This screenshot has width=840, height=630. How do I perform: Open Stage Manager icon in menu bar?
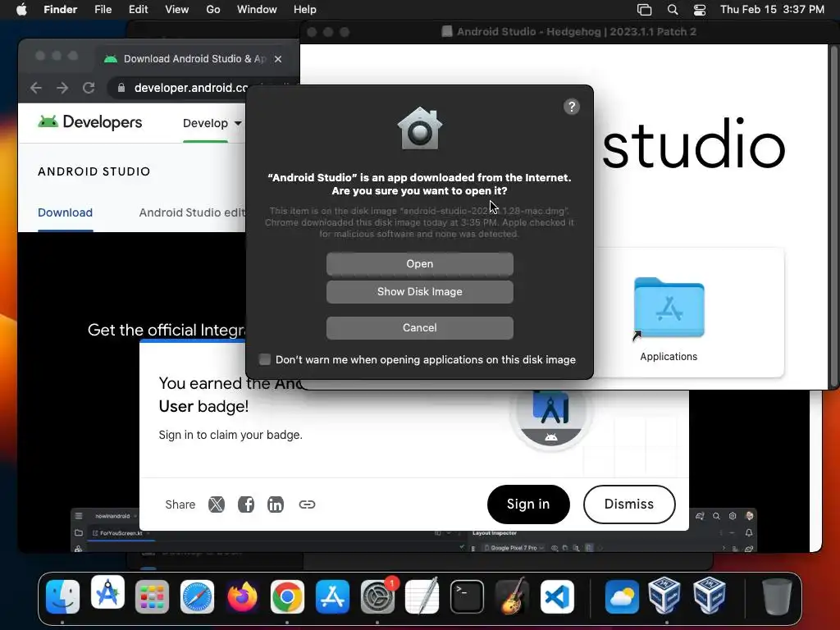tap(645, 10)
